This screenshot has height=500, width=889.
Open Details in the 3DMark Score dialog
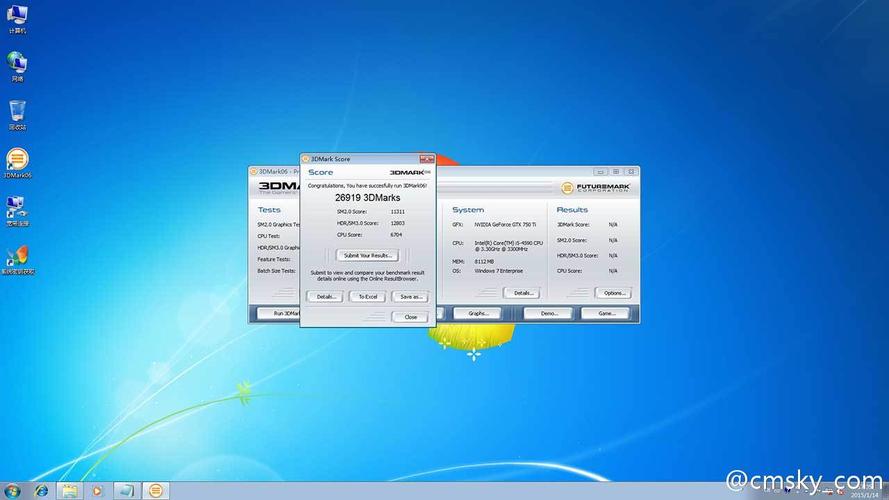coord(325,296)
